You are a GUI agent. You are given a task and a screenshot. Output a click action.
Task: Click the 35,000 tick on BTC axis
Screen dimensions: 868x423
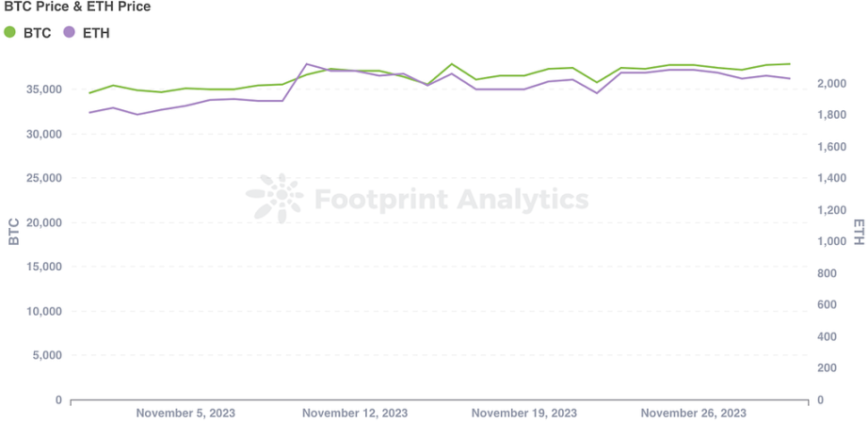(x=42, y=89)
